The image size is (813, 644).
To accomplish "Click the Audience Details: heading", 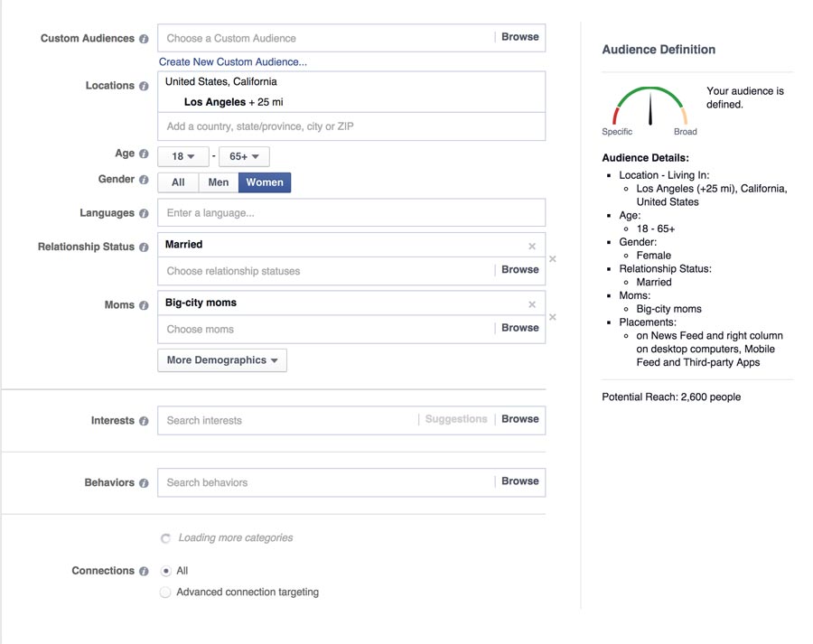I will coord(645,158).
